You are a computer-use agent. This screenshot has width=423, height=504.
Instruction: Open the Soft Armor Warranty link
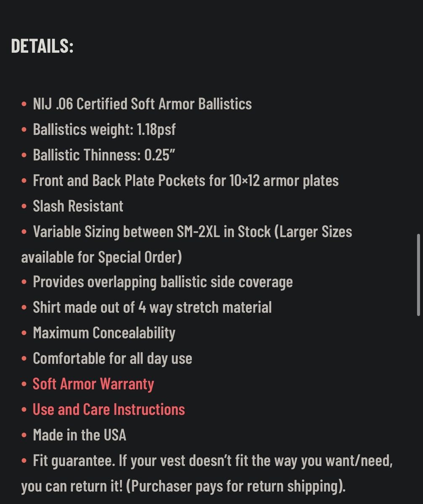[93, 384]
